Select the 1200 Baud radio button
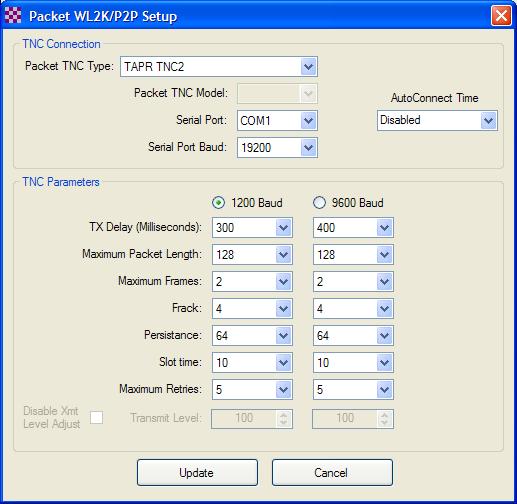This screenshot has width=517, height=504. pos(218,203)
